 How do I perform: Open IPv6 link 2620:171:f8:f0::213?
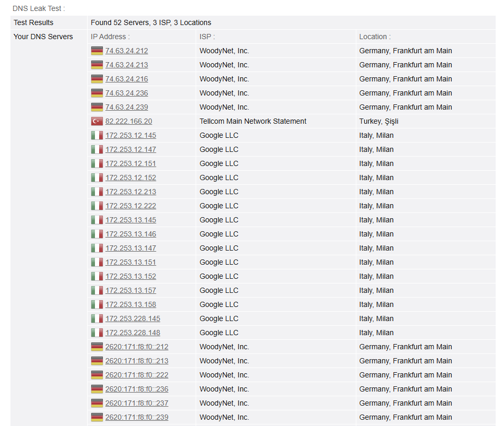(x=137, y=361)
